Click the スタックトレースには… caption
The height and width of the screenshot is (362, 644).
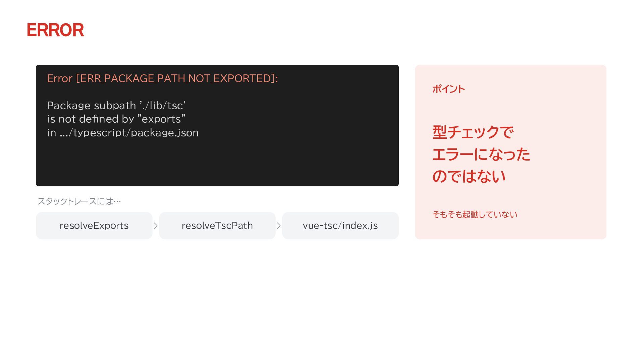pyautogui.click(x=79, y=201)
